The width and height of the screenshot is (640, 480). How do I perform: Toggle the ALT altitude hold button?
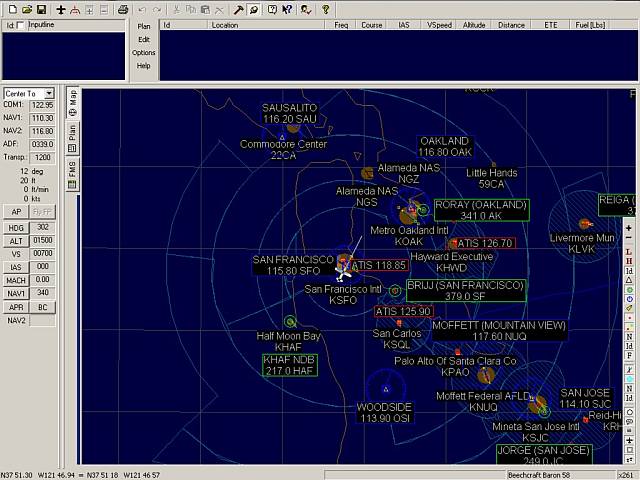coord(15,240)
